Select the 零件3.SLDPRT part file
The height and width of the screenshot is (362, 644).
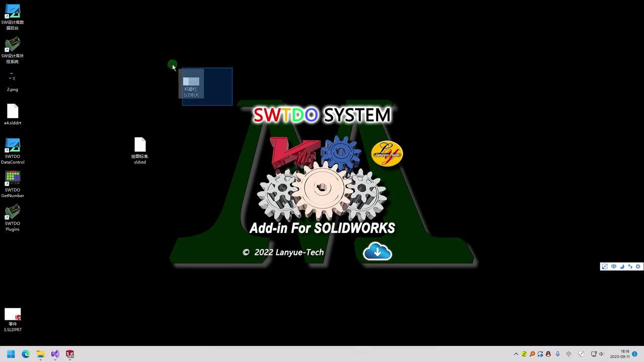point(13,320)
